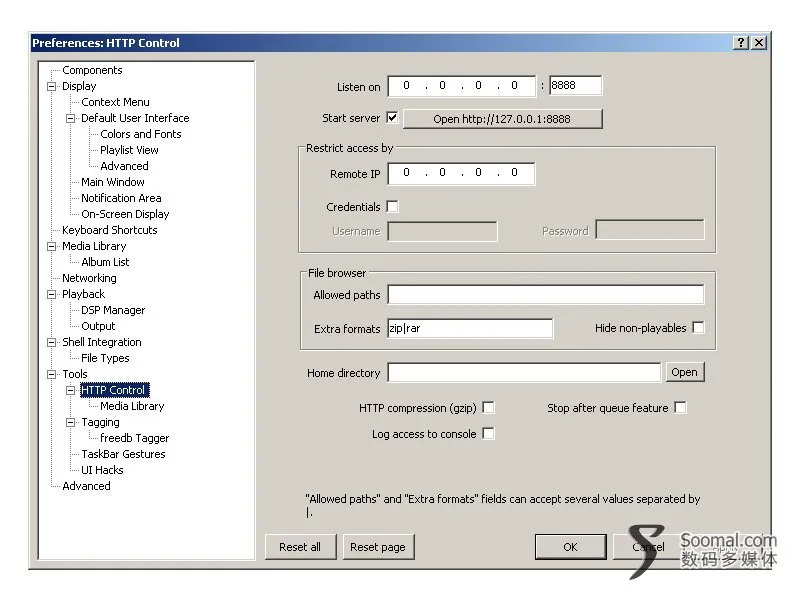Viewport: 800px width, 600px height.
Task: Click the Home directory input field
Action: tap(524, 372)
